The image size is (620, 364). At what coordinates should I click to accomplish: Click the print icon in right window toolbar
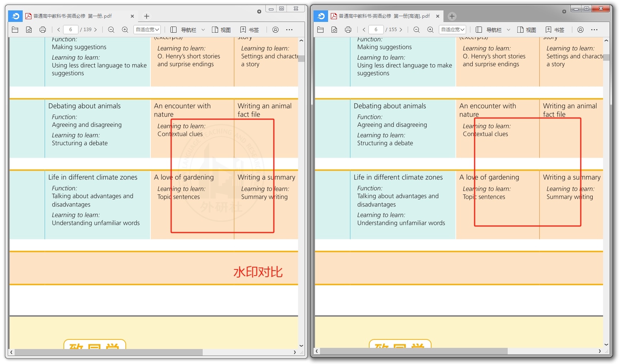point(348,30)
